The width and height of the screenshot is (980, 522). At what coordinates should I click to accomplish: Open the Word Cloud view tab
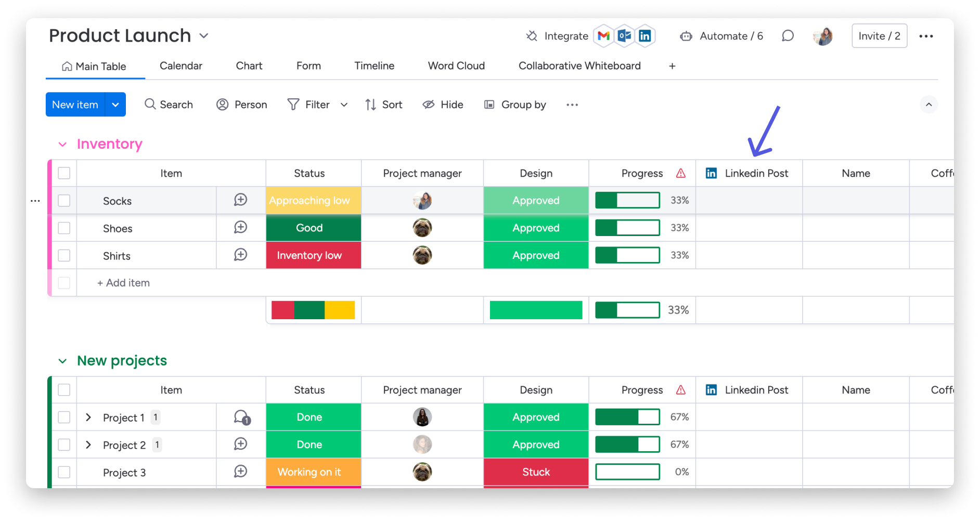click(x=456, y=66)
